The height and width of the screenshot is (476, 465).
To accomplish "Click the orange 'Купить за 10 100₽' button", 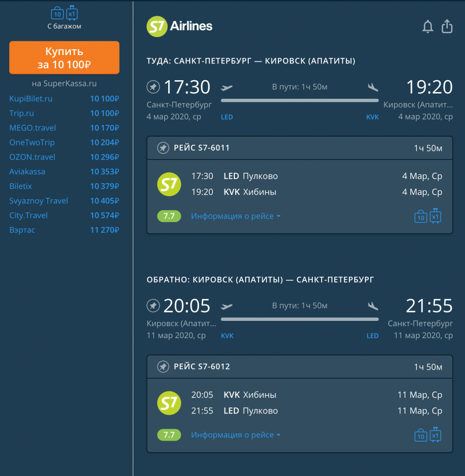I will point(64,58).
